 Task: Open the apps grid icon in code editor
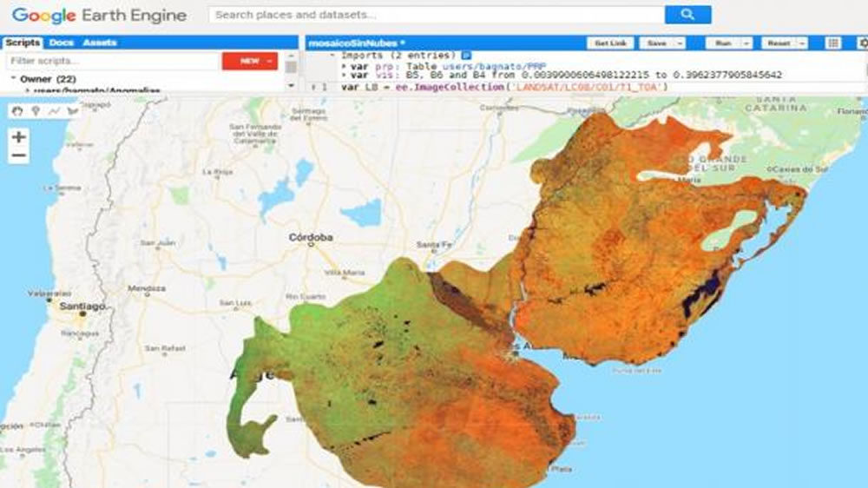pos(832,43)
